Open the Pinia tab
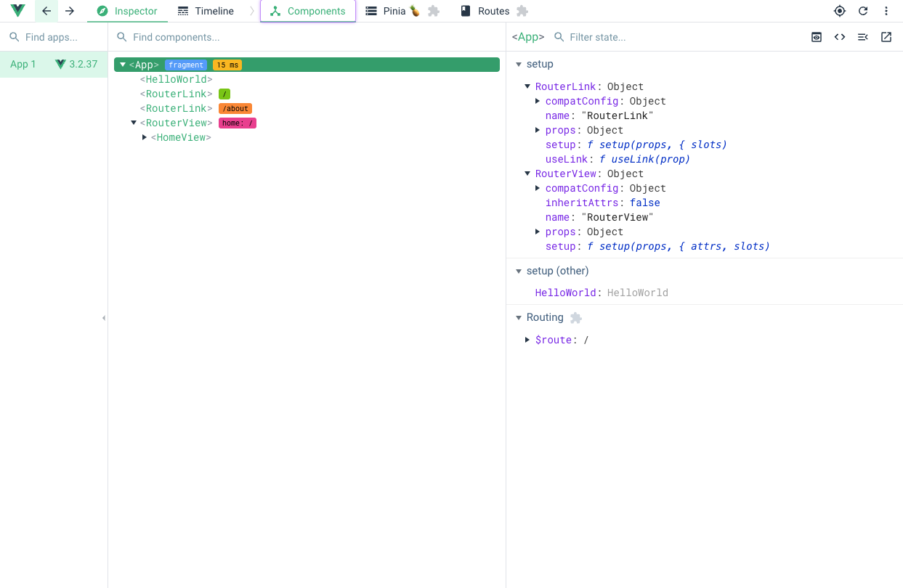This screenshot has width=903, height=588. pos(394,11)
